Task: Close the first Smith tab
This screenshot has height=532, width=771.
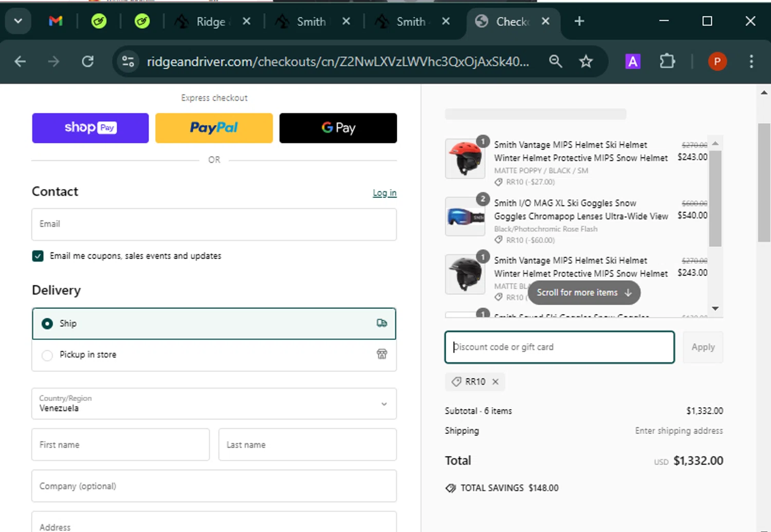Action: coord(346,21)
